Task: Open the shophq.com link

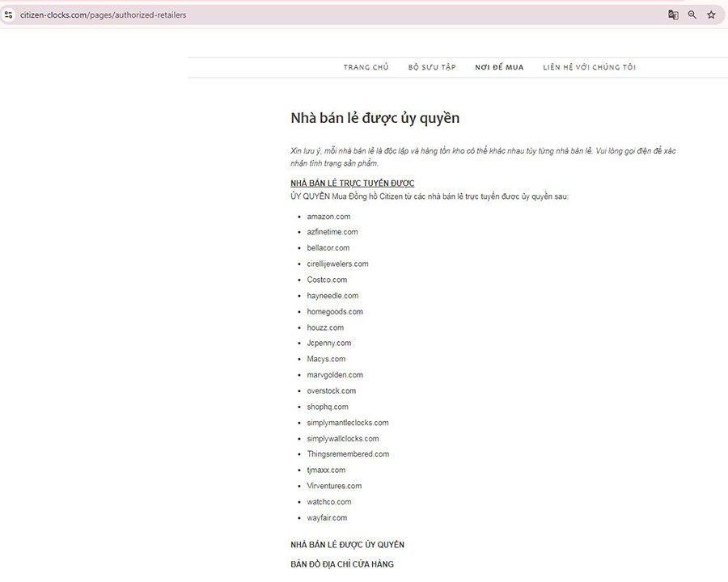Action: (x=328, y=407)
